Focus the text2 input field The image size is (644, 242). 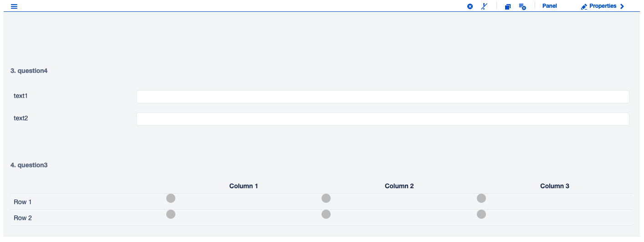point(383,119)
